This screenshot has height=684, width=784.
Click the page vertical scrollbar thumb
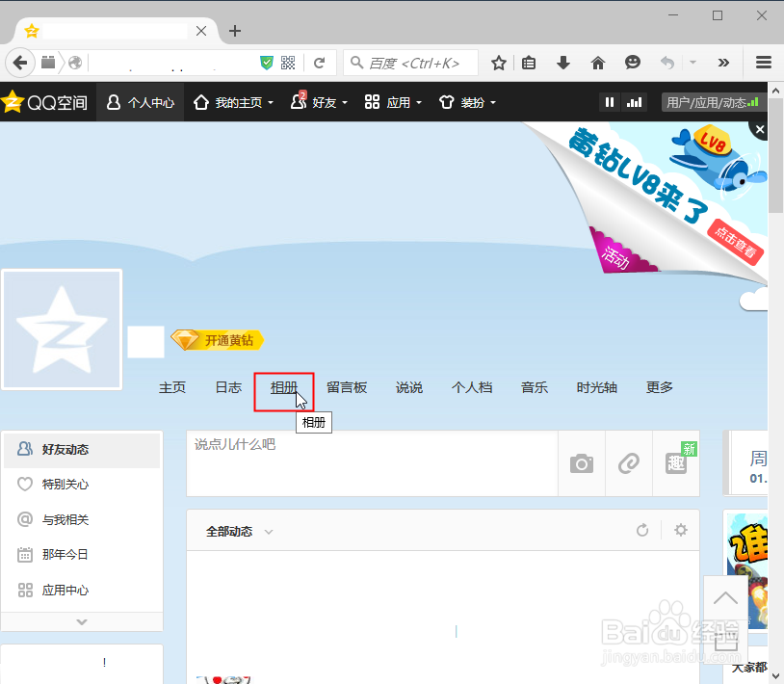776,156
